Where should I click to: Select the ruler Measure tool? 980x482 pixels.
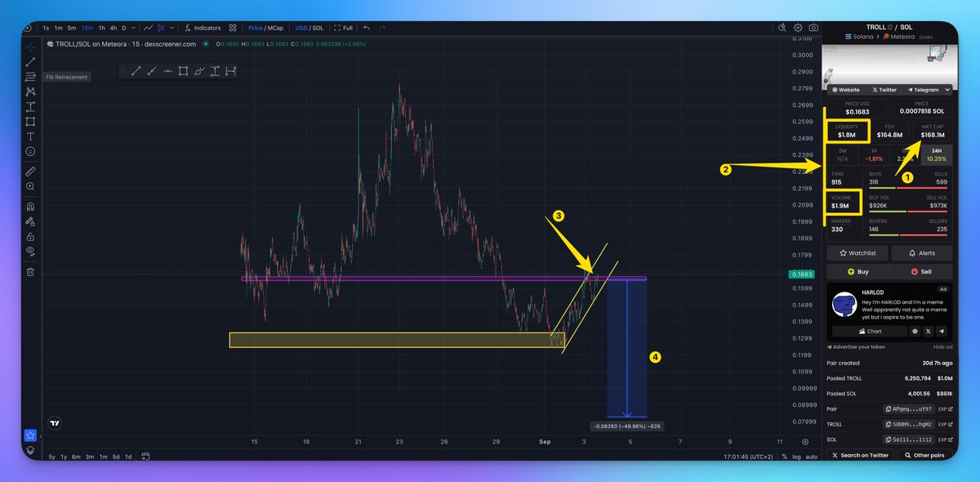tap(30, 172)
